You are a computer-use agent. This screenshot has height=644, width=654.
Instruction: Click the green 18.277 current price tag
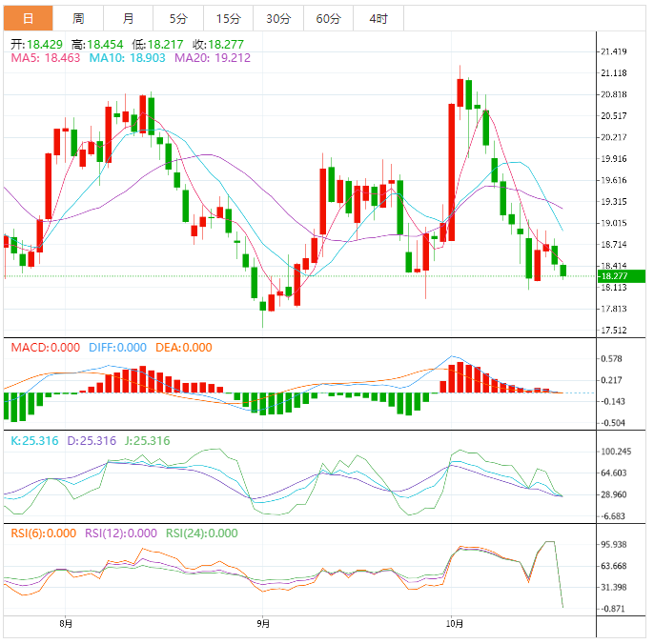[x=622, y=276]
